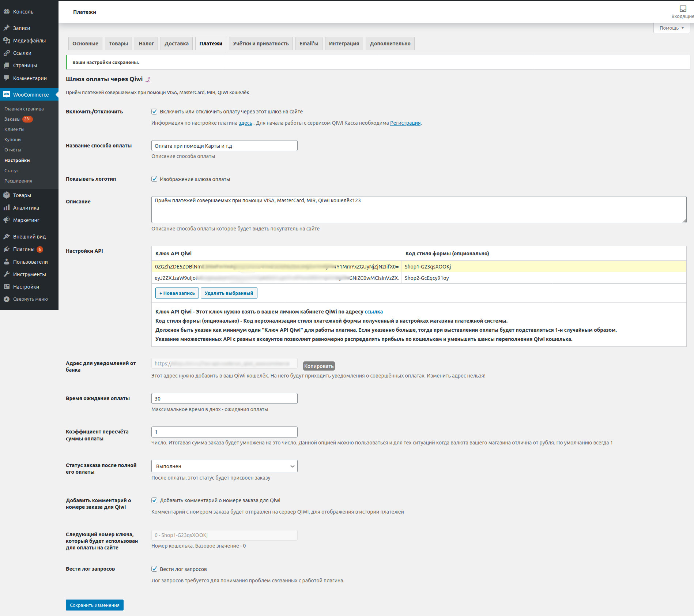Open the Регистрация link
This screenshot has height=616, width=694.
pyautogui.click(x=405, y=123)
